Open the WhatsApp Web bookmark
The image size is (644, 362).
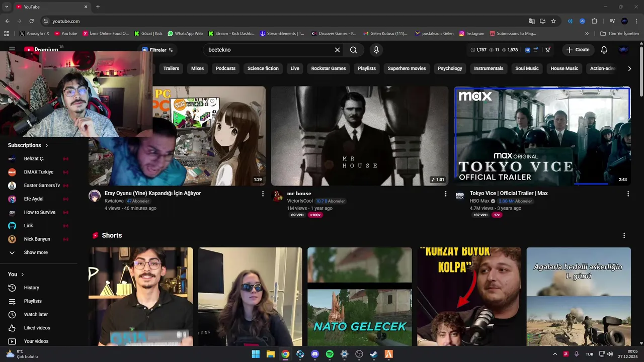pos(185,34)
